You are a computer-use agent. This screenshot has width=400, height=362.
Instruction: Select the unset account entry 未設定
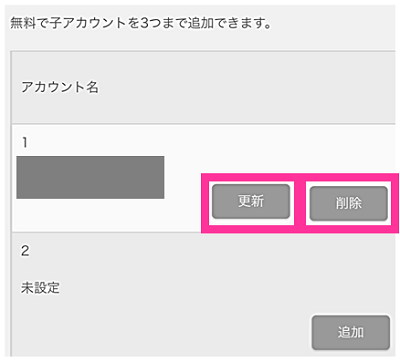(40, 287)
